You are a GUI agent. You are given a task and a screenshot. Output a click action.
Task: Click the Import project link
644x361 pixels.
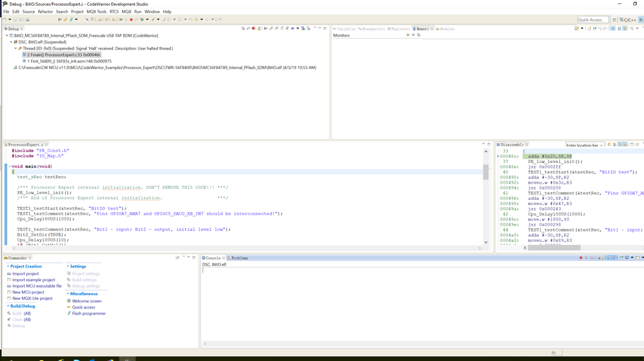tap(26, 273)
